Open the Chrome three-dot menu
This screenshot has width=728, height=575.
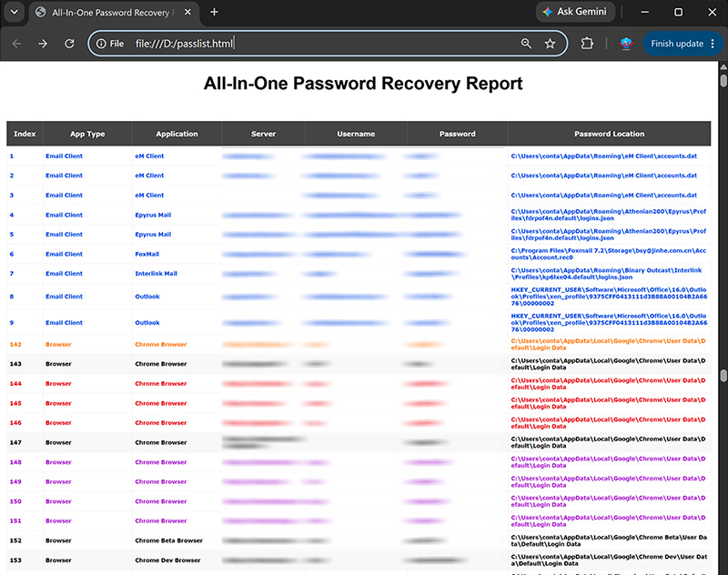pyautogui.click(x=713, y=44)
